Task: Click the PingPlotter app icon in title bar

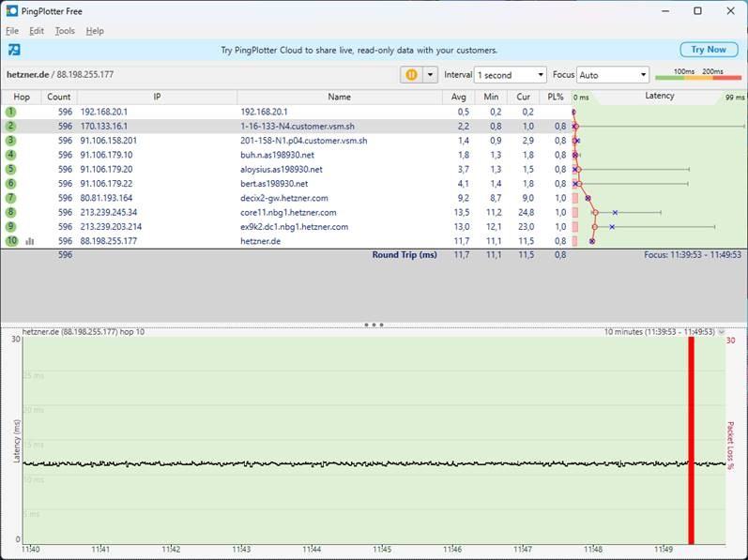Action: [x=12, y=11]
